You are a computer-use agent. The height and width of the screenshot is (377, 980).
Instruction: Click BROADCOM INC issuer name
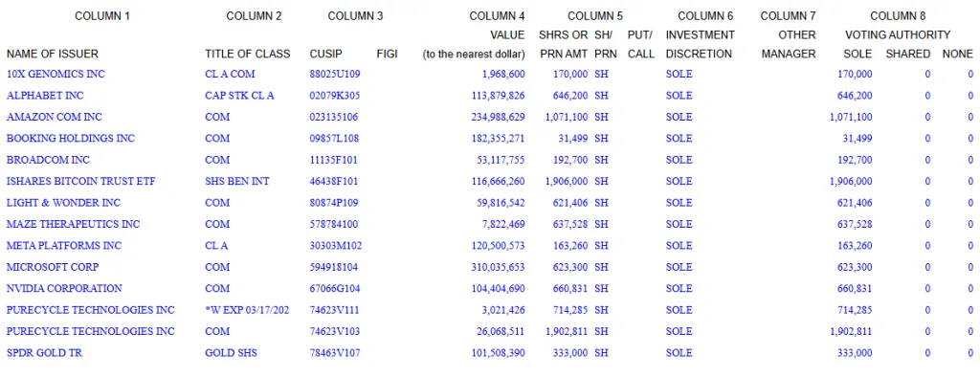[x=48, y=160]
